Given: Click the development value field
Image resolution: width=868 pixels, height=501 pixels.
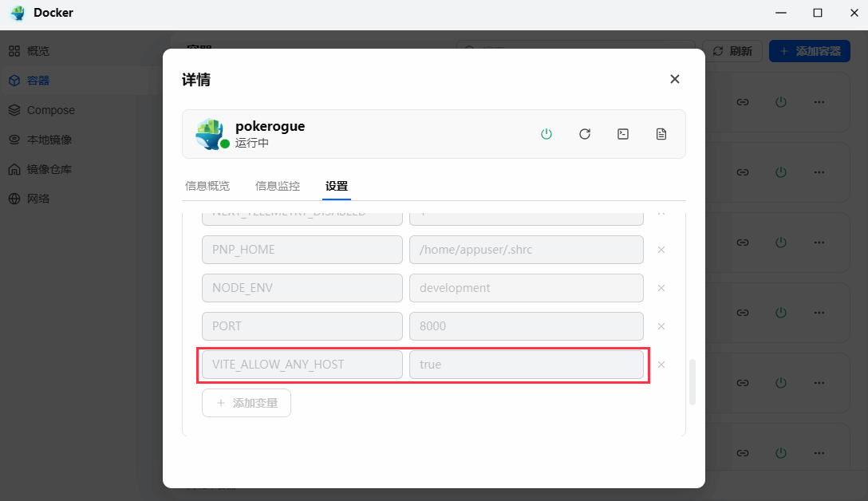Looking at the screenshot, I should click(527, 288).
